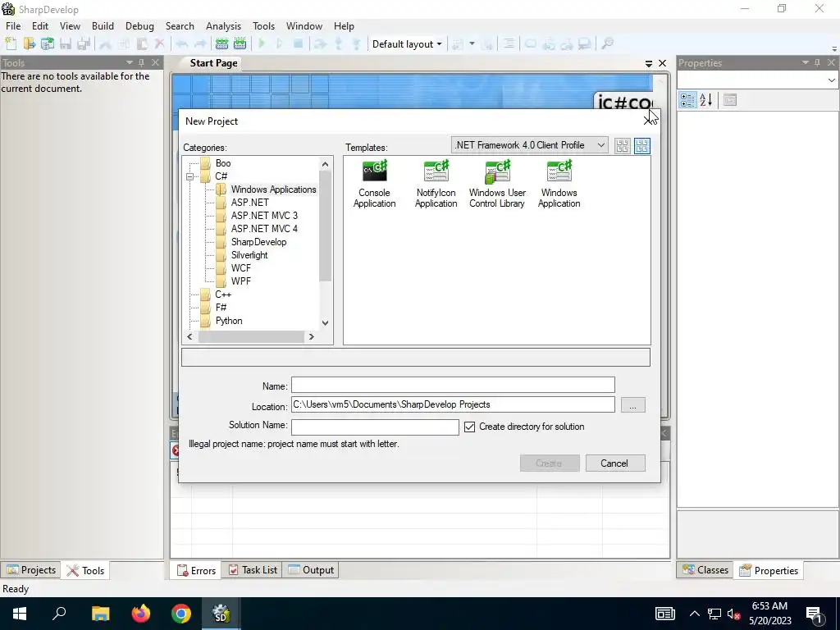
Task: Switch to the Task List tab
Action: (253, 570)
